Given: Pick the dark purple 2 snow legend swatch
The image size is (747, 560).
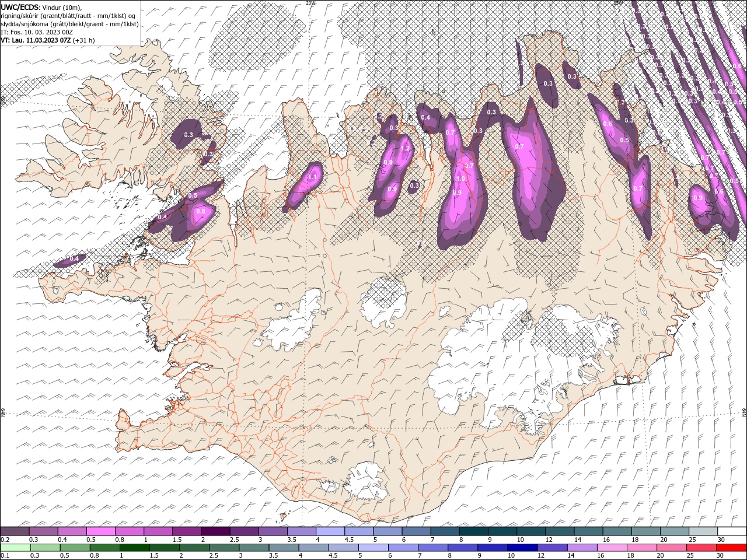Looking at the screenshot, I should [216, 531].
